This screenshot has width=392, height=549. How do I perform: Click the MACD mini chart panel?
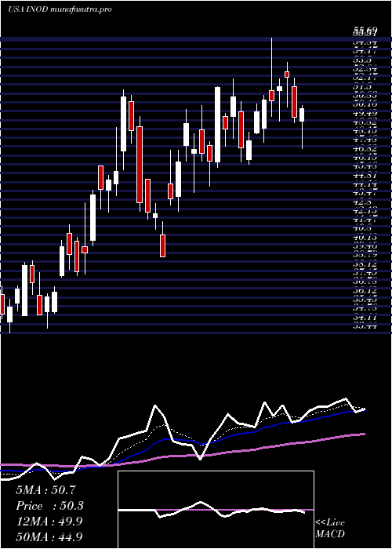point(216,510)
